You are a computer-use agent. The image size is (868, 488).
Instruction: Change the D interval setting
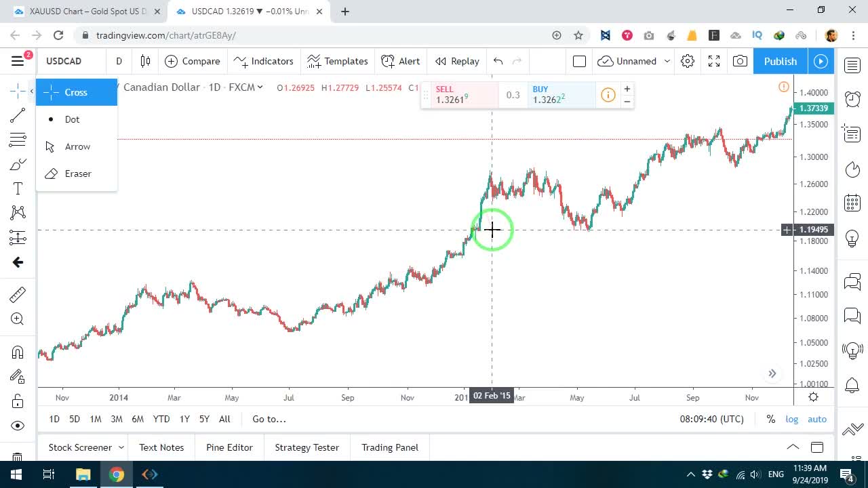119,61
